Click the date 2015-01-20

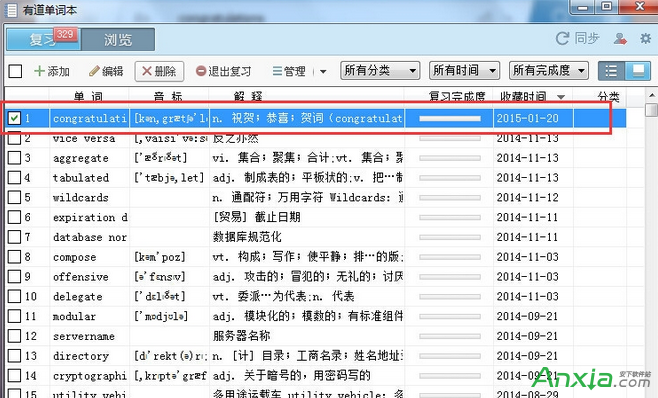(x=527, y=118)
